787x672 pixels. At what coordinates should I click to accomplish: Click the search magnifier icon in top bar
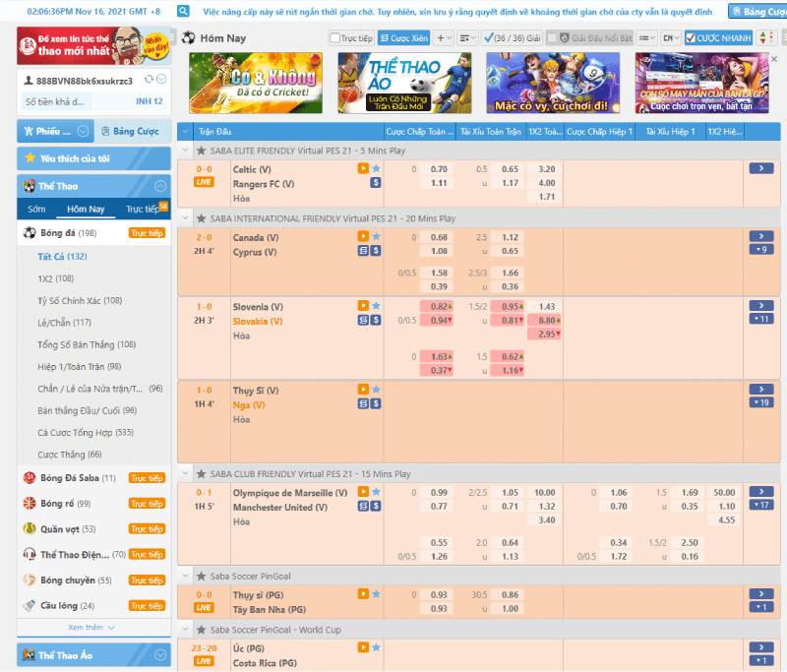click(x=184, y=11)
